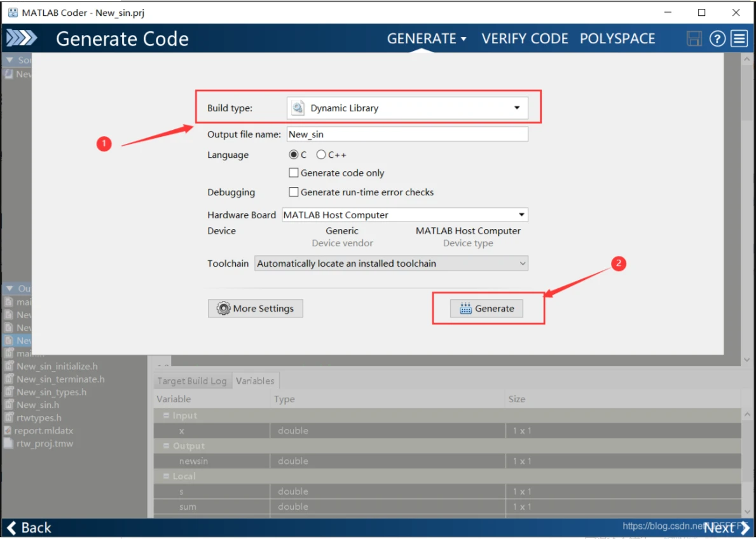Click the MATLAB Coder title bar app icon

pyautogui.click(x=13, y=13)
